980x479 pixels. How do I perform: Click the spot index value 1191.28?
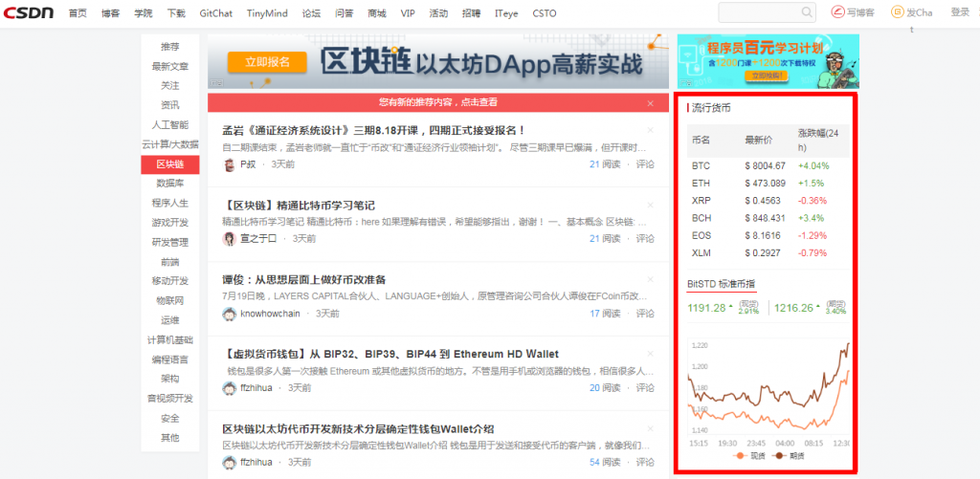(x=706, y=307)
